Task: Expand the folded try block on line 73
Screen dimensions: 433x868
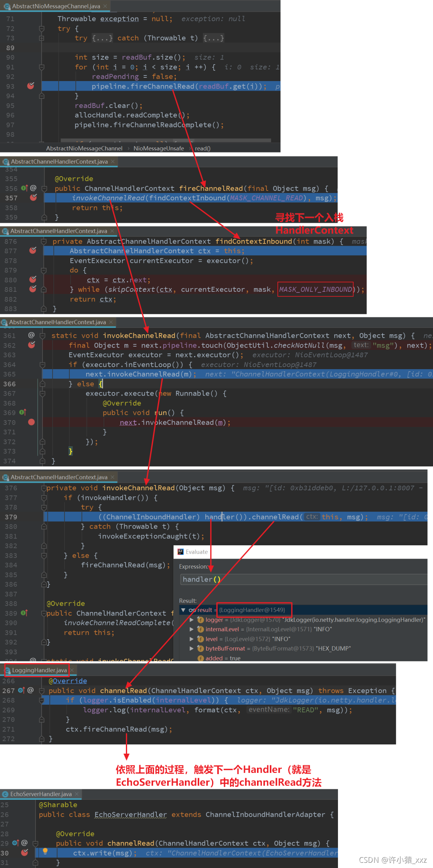Action: pyautogui.click(x=42, y=38)
